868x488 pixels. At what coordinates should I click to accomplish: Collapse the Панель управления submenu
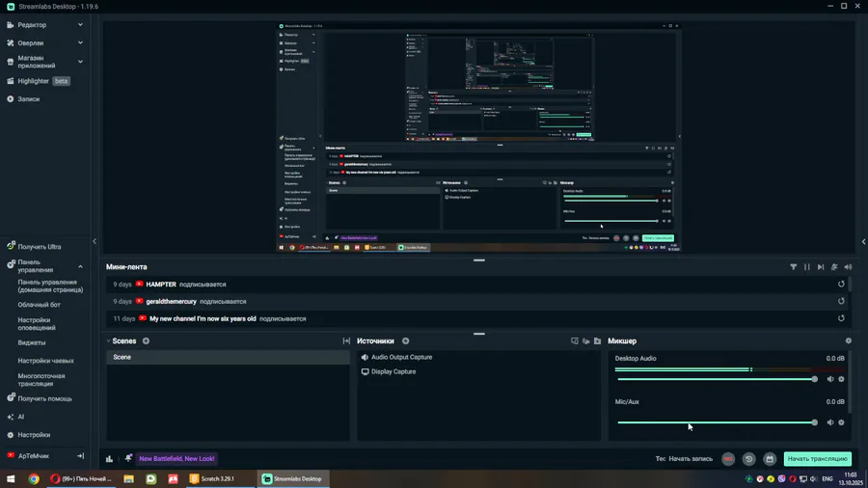tap(80, 267)
